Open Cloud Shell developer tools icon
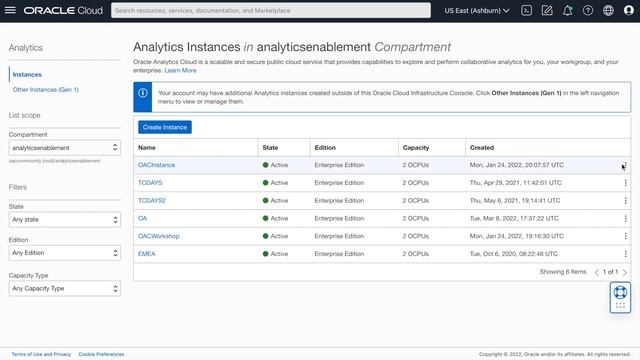This screenshot has width=640, height=360. click(527, 11)
